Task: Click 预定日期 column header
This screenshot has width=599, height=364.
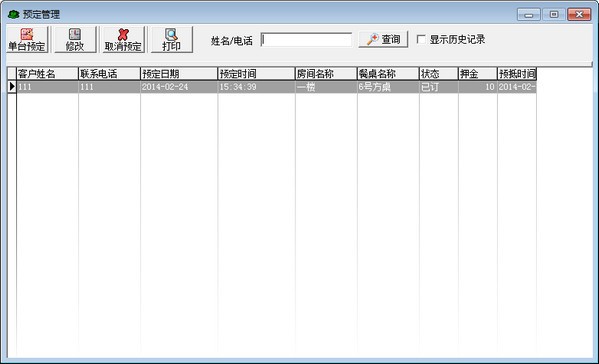Action: (x=179, y=74)
